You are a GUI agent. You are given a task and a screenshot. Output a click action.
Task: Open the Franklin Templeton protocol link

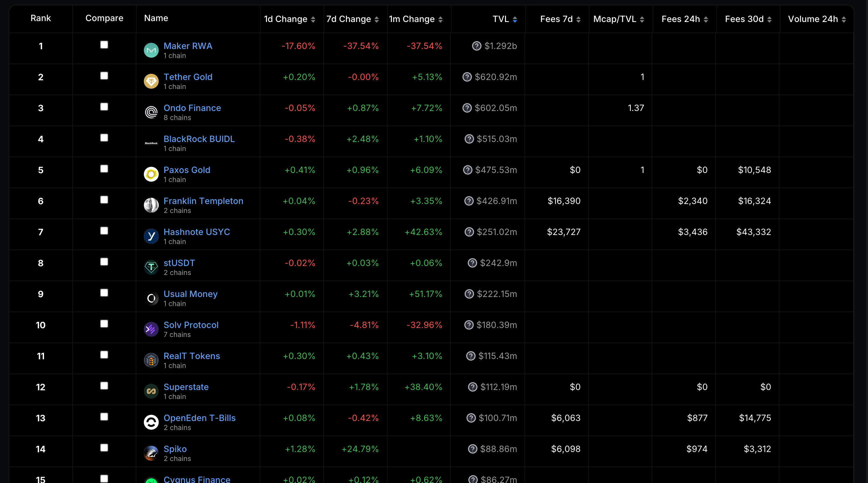coord(203,201)
